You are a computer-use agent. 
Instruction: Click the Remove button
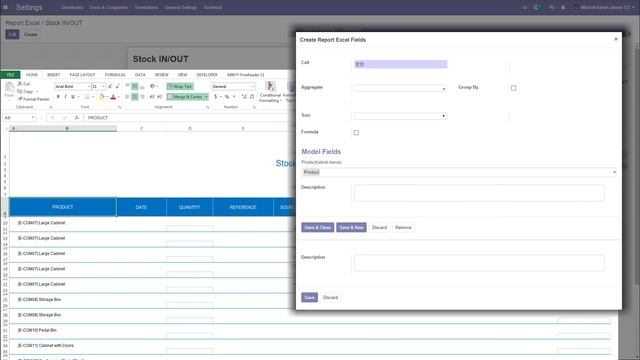pyautogui.click(x=403, y=227)
